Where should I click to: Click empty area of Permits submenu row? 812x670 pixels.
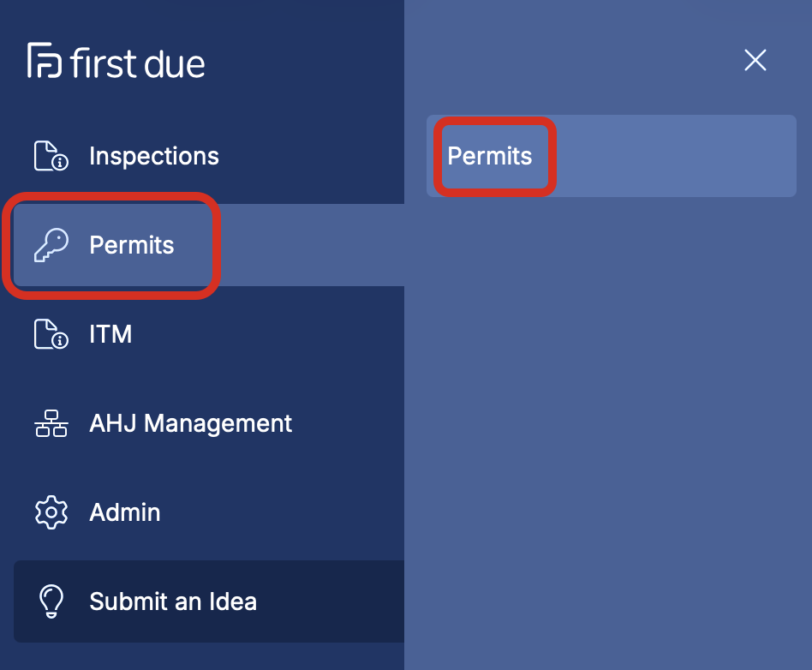[x=673, y=156]
